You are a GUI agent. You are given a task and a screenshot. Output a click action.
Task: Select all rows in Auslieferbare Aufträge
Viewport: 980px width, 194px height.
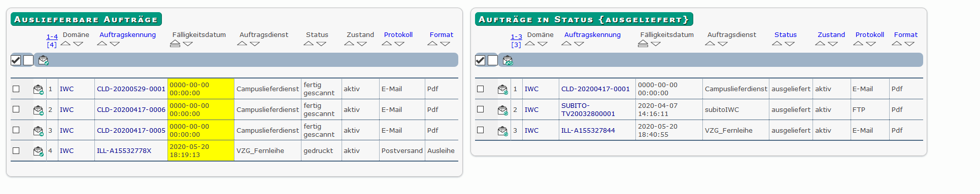tap(16, 60)
